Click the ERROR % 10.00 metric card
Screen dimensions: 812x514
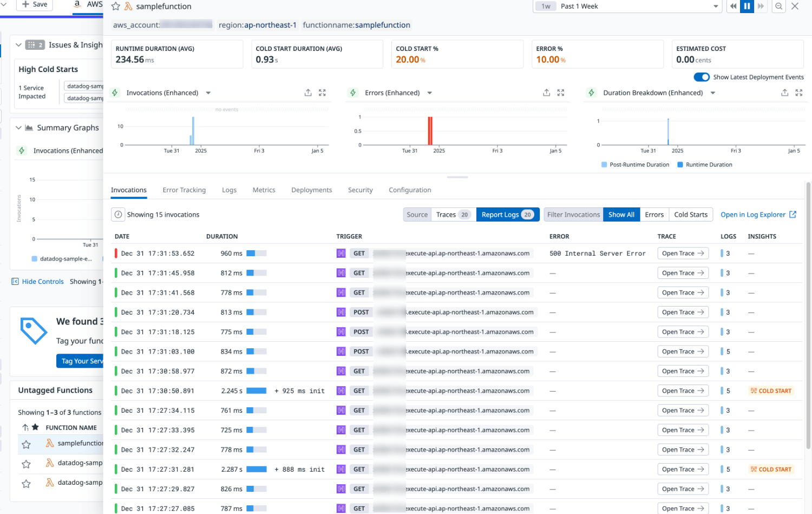pyautogui.click(x=597, y=54)
